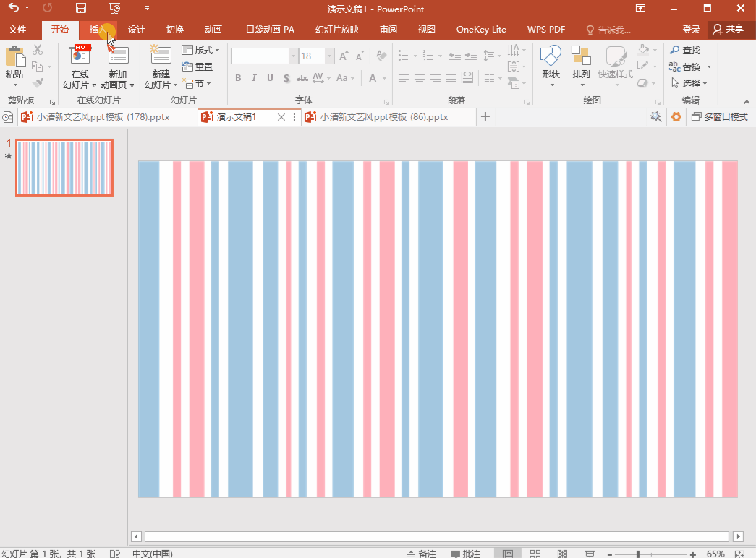Toggle text shadow S

[286, 77]
